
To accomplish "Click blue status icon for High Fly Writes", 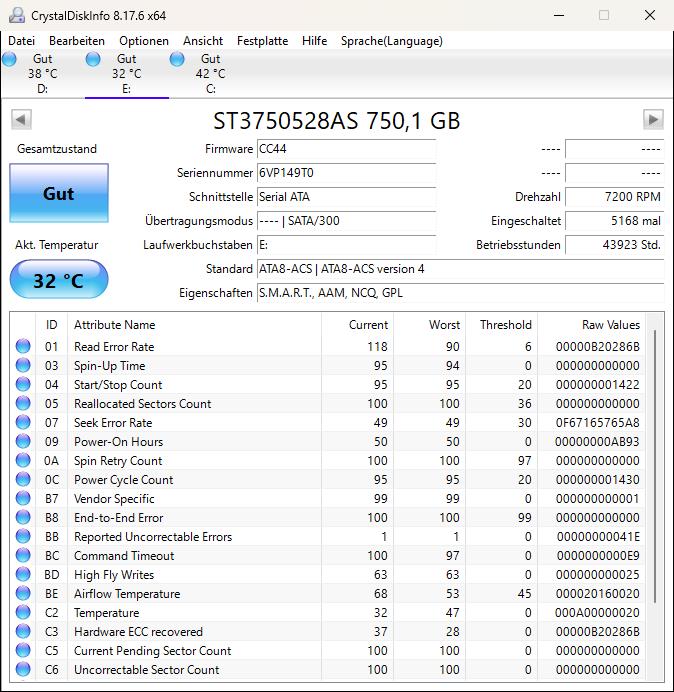I will 23,574.
